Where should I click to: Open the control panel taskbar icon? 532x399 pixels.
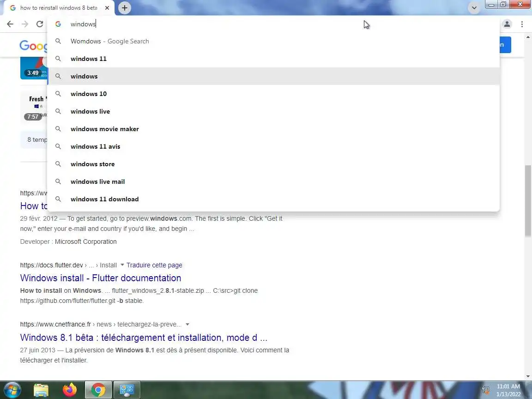point(127,390)
